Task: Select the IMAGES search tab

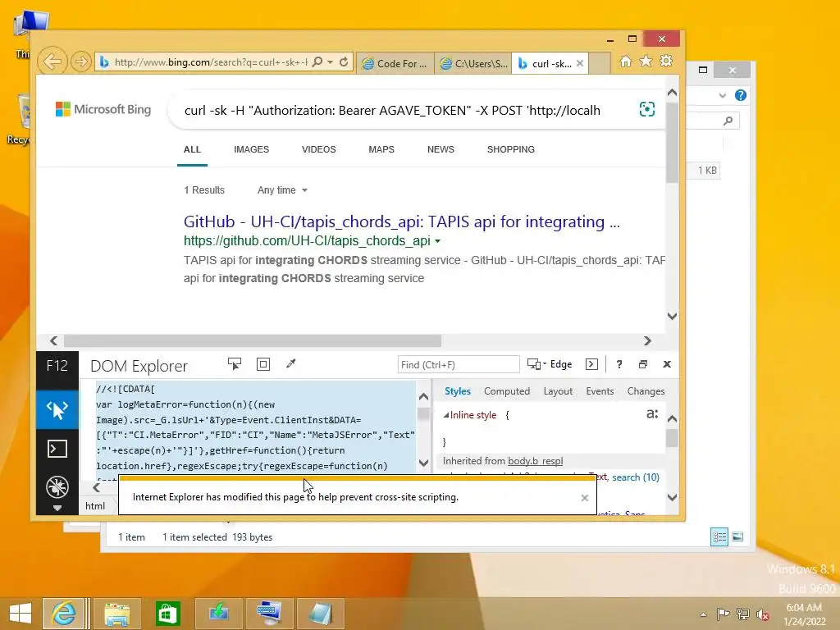Action: click(x=251, y=149)
